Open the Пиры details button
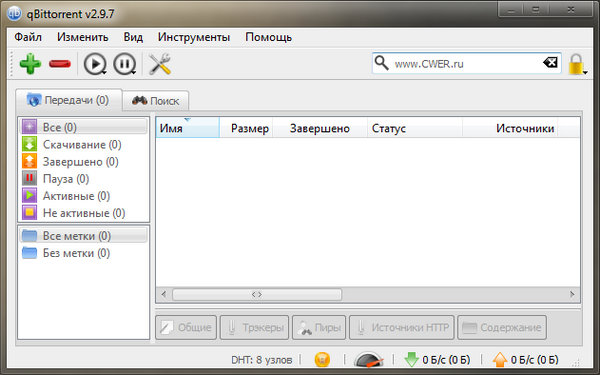 pyautogui.click(x=319, y=328)
